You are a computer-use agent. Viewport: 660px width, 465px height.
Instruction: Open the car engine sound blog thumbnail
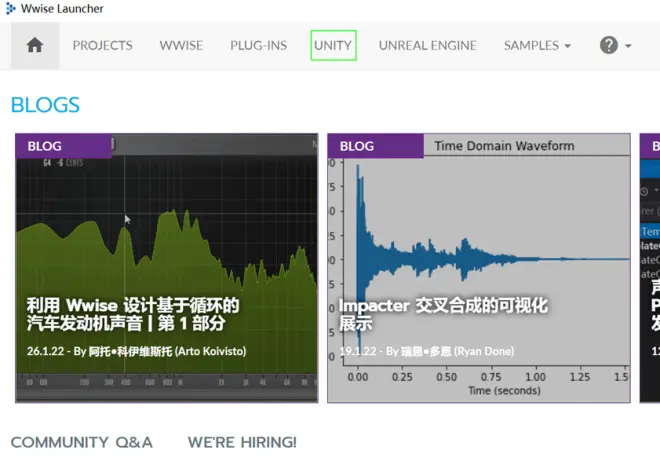tap(167, 268)
